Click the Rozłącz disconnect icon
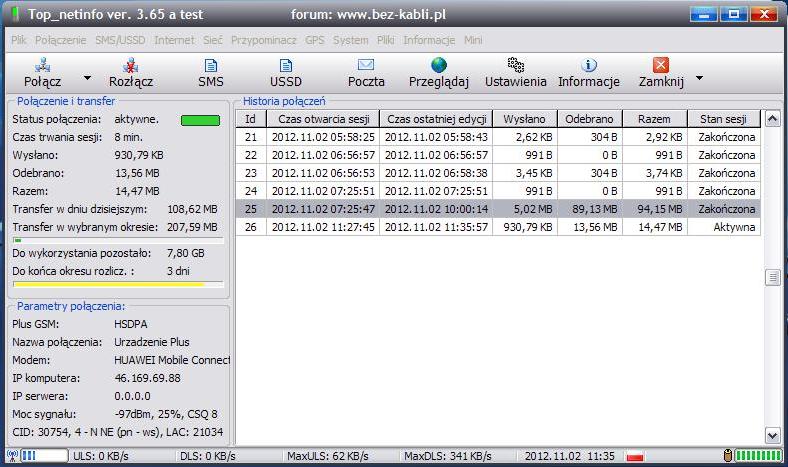 tap(131, 66)
